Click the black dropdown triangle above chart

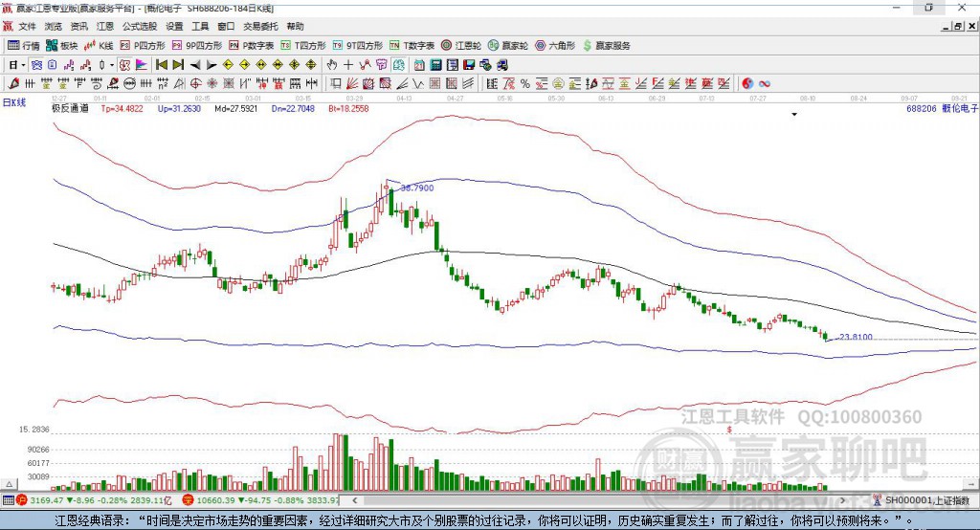[794, 115]
